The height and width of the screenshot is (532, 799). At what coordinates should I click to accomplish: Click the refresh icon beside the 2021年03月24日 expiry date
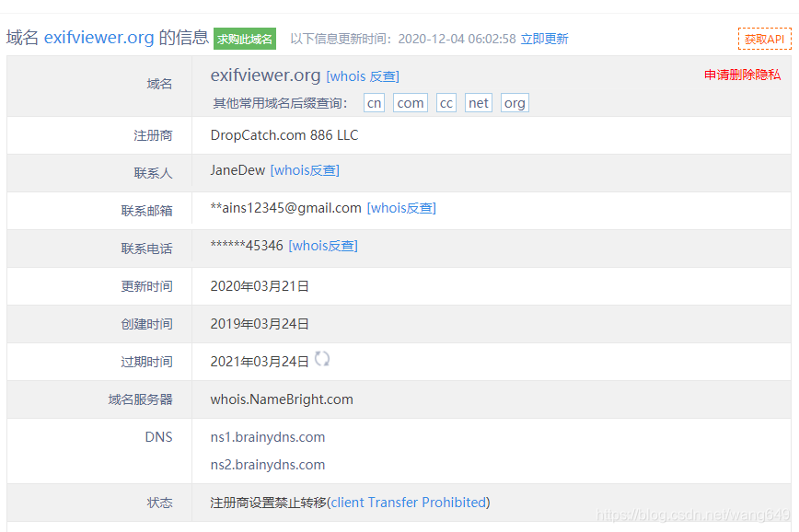coord(322,359)
